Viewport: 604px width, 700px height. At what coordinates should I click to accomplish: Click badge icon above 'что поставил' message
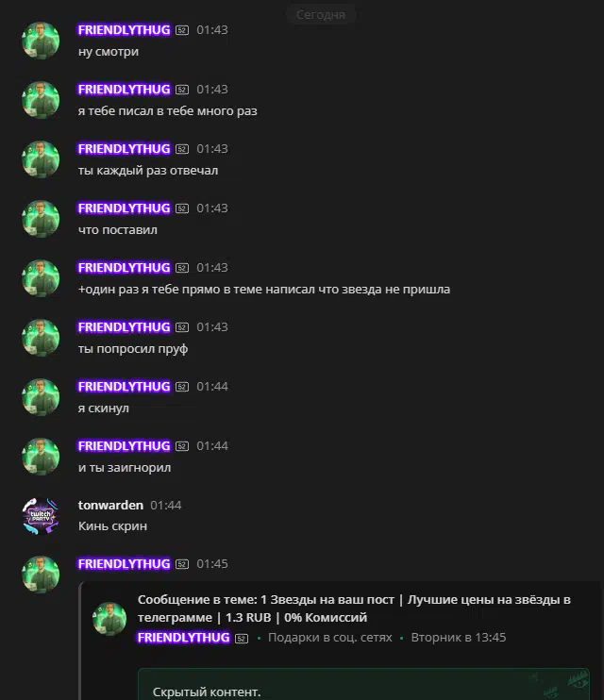pos(182,208)
